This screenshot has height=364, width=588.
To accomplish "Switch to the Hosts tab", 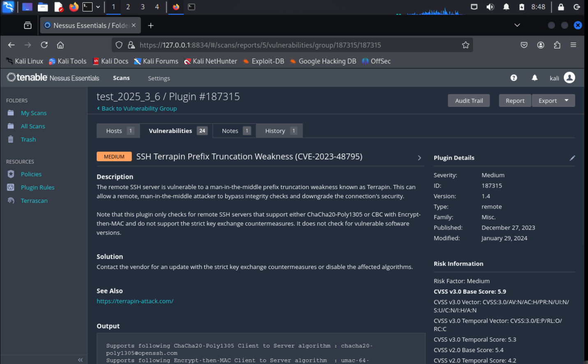I will click(118, 131).
